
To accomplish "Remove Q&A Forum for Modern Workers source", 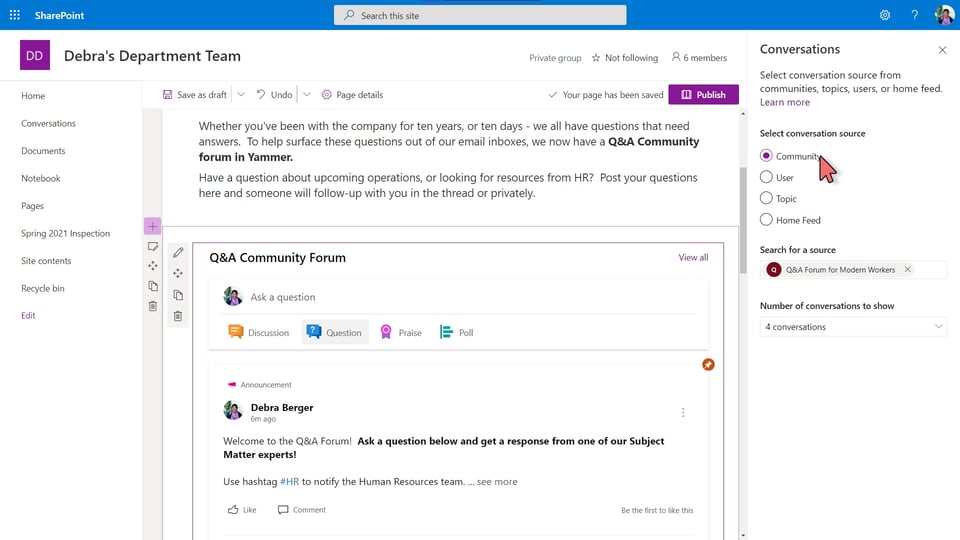I will coord(907,269).
